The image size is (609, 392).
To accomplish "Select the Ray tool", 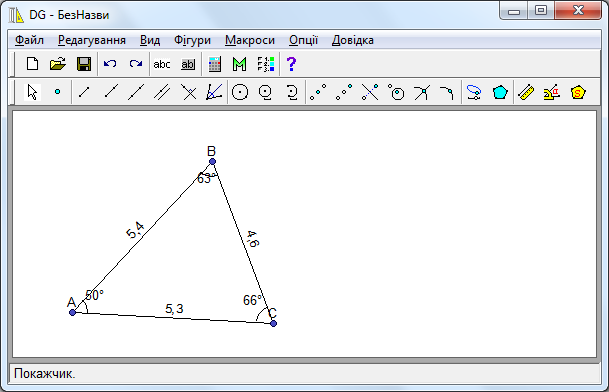I will point(111,92).
